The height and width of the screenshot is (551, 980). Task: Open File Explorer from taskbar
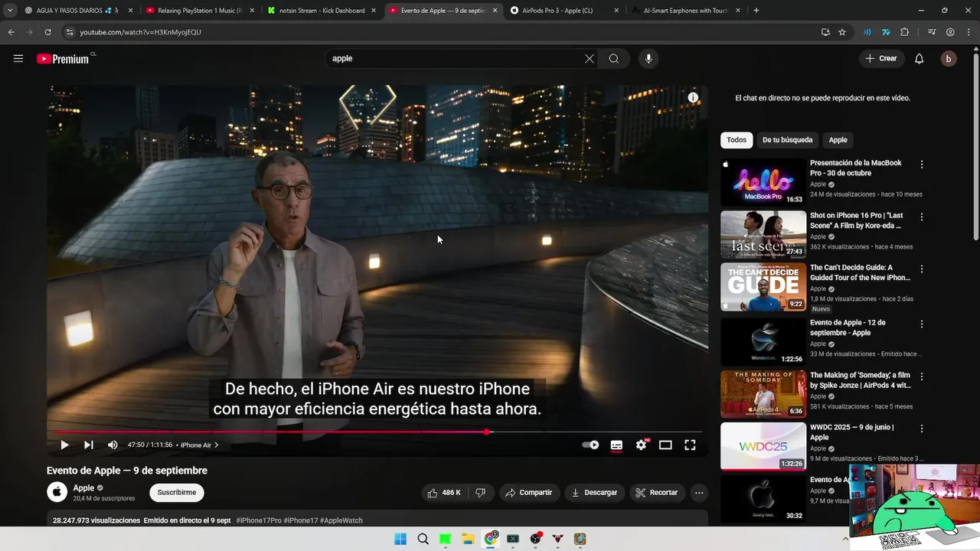(x=468, y=539)
